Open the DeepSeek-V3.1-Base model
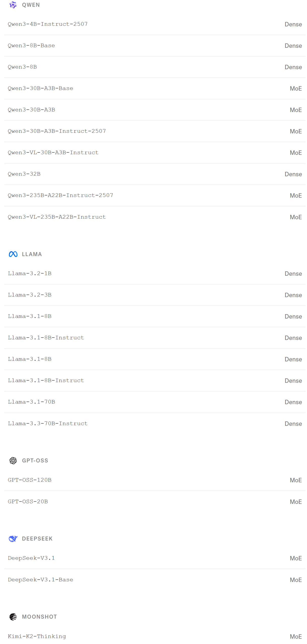Image resolution: width=307 pixels, height=644 pixels. [40, 579]
